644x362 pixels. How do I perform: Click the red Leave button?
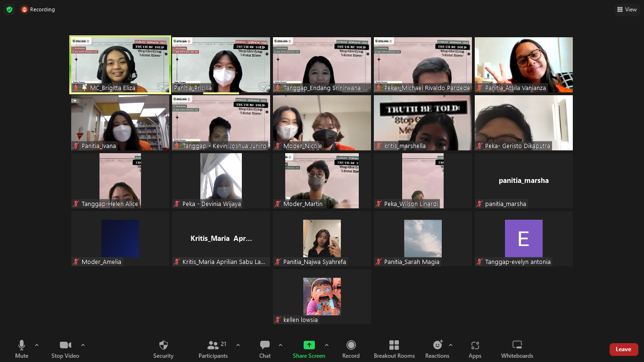tap(623, 349)
